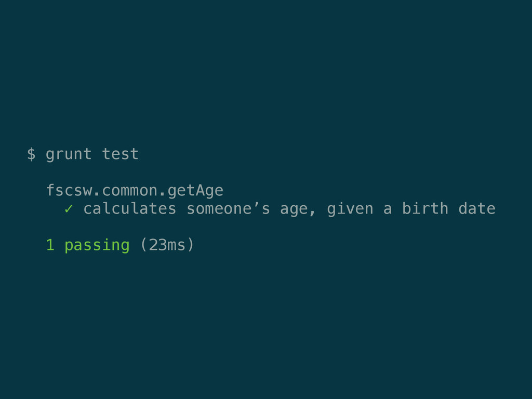Click the word someone's in the test line
The image size is (532, 399).
click(229, 209)
